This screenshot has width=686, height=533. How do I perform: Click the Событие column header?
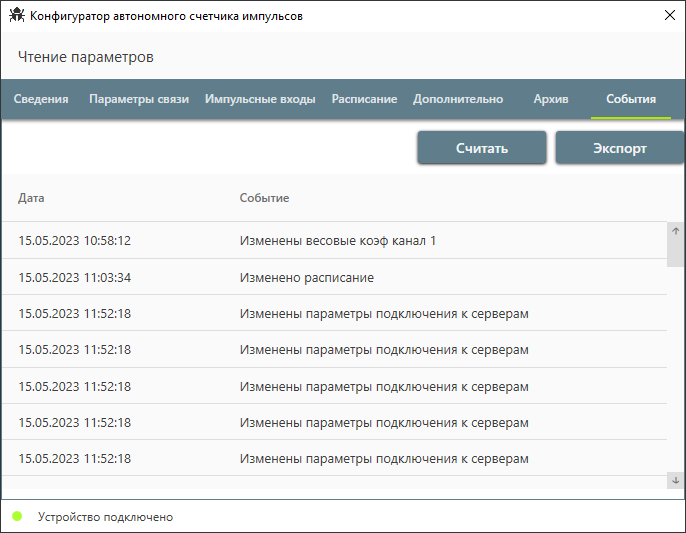coord(264,198)
